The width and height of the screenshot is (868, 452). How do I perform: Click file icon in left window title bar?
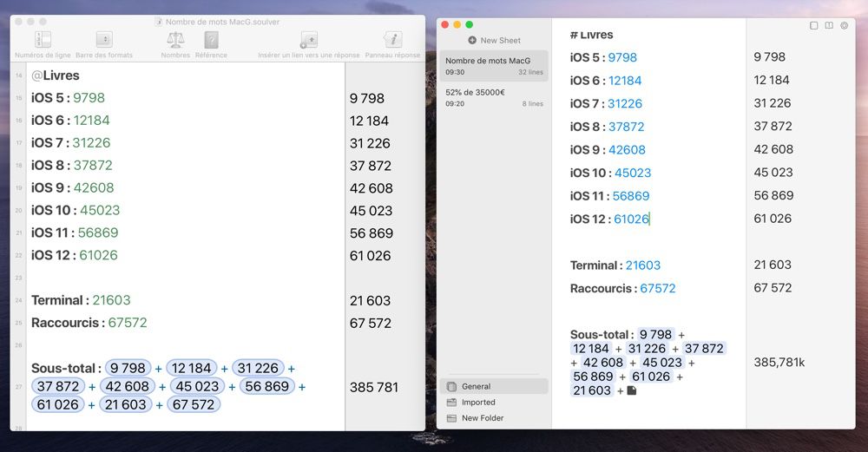159,22
